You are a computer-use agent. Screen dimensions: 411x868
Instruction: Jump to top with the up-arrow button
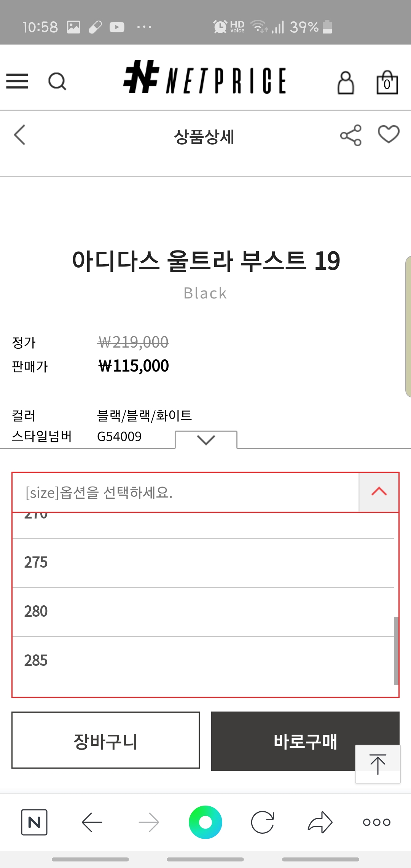tap(378, 764)
